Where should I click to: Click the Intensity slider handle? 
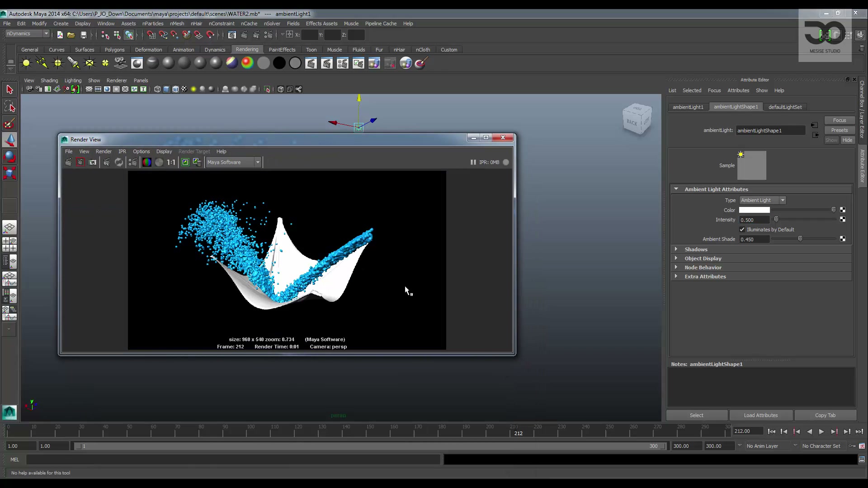coord(776,220)
